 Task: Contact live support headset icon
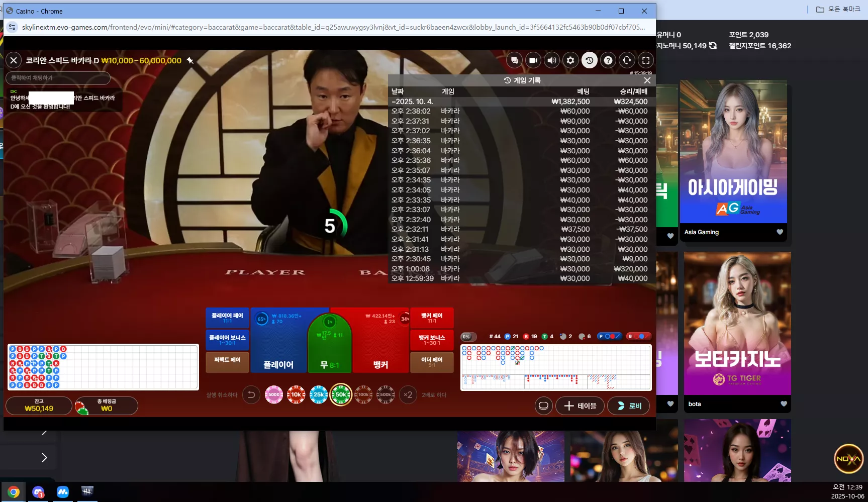(x=627, y=60)
